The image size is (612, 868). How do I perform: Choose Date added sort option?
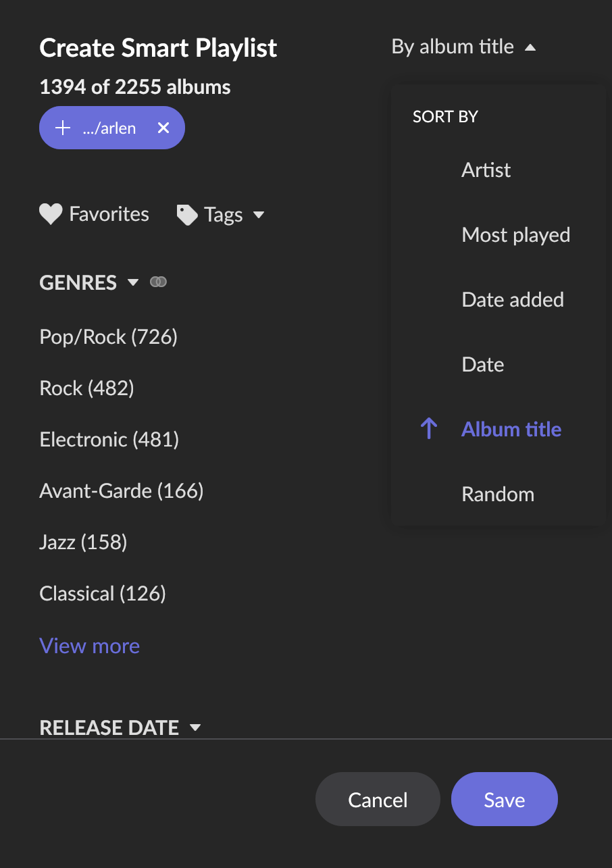(512, 299)
